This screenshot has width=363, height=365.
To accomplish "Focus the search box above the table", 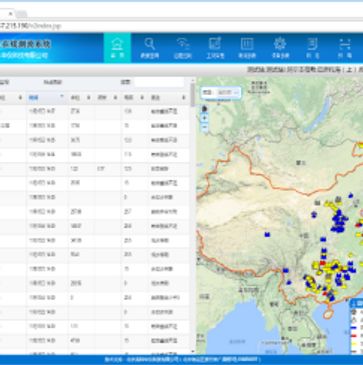I will point(159,82).
